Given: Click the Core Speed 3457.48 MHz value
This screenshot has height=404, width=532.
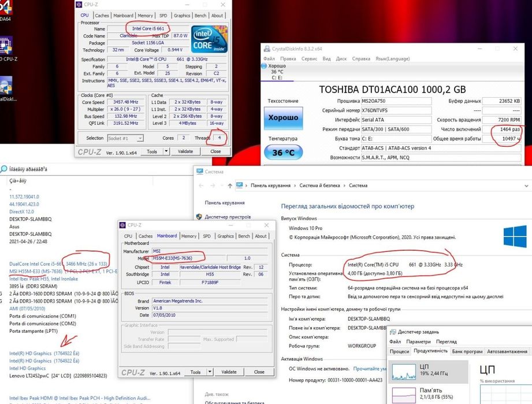Looking at the screenshot, I should click(125, 102).
